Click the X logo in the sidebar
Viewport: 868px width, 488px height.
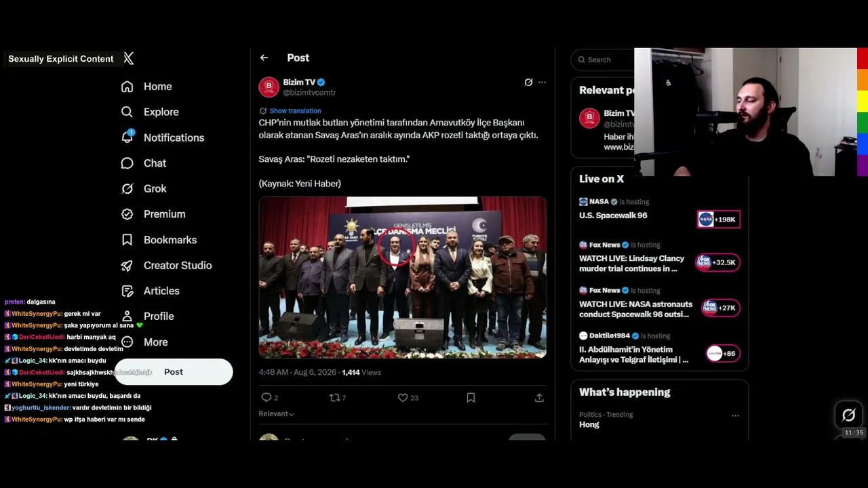coord(129,58)
